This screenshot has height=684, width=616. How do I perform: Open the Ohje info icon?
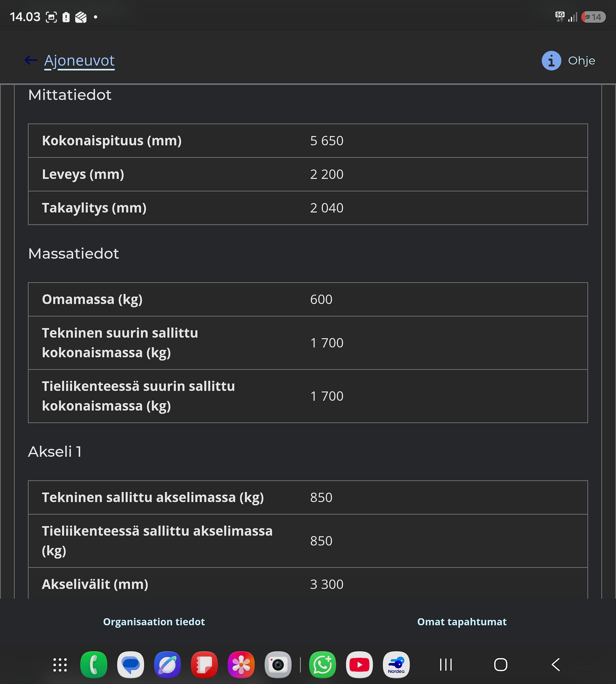click(x=551, y=60)
